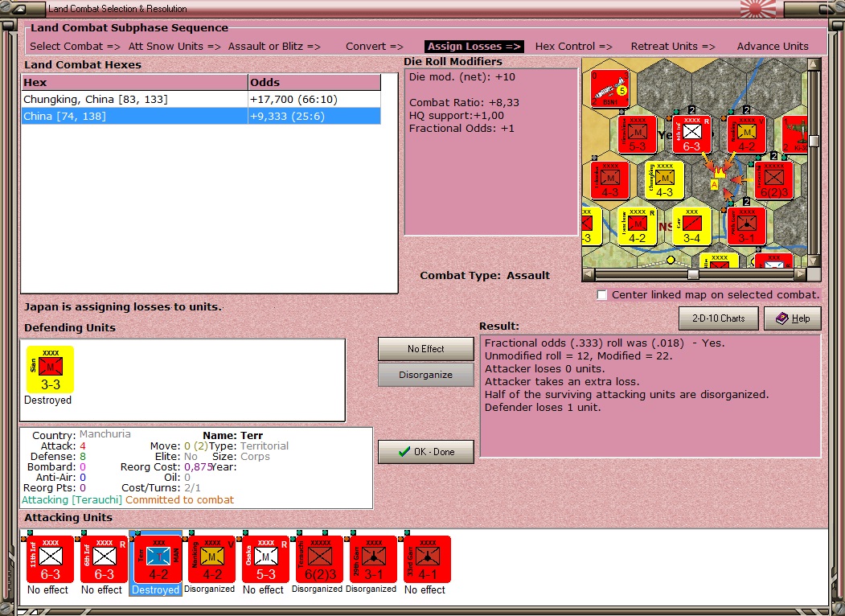Select the red 4-3 unit on the map
This screenshot has height=616, width=845.
[x=610, y=181]
